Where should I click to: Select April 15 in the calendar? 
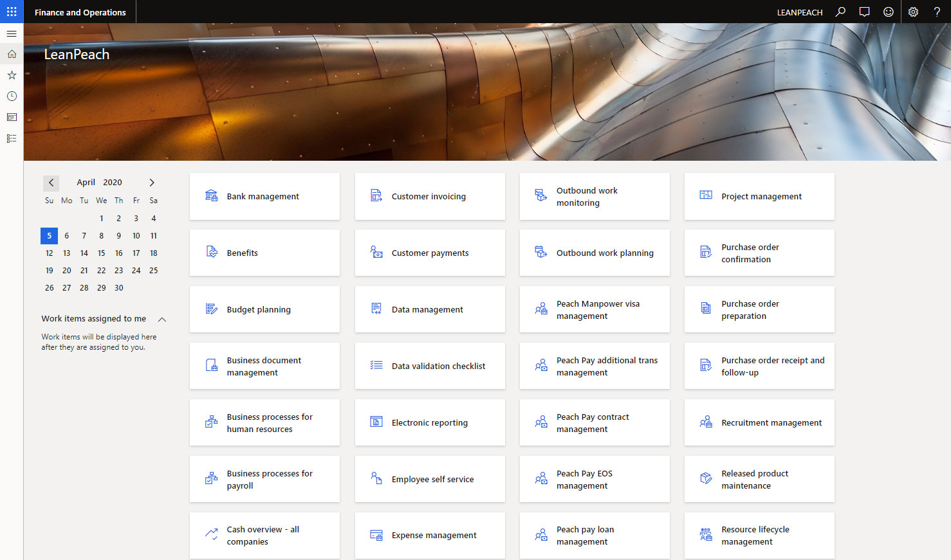pos(101,253)
